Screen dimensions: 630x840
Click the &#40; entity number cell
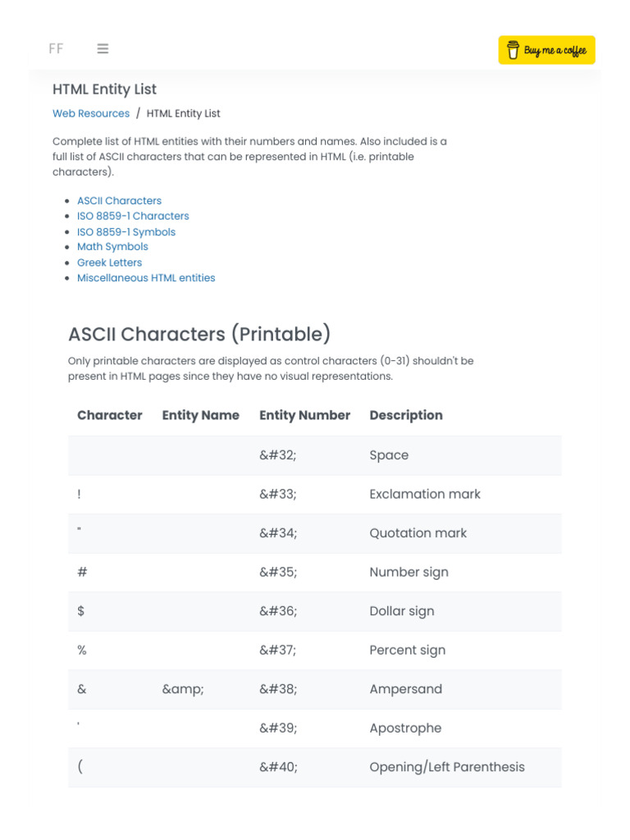point(278,767)
